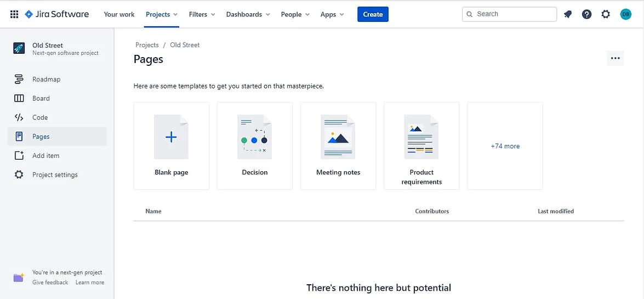This screenshot has height=299, width=644.
Task: Click the Roadmap icon in sidebar
Action: pyautogui.click(x=19, y=80)
